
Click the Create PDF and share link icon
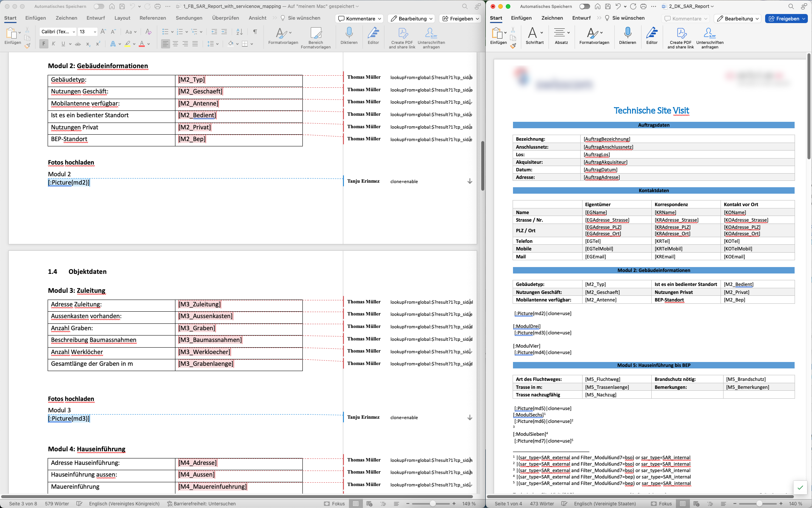coord(402,33)
